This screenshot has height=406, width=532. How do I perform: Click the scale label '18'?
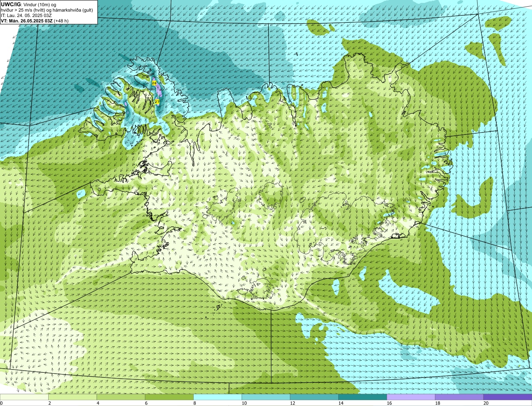438,403
